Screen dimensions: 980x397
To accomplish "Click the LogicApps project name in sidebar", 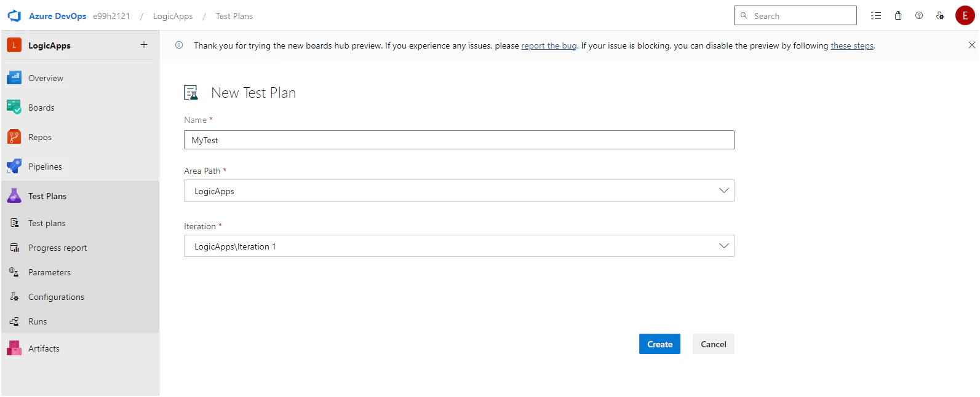I will coord(49,45).
